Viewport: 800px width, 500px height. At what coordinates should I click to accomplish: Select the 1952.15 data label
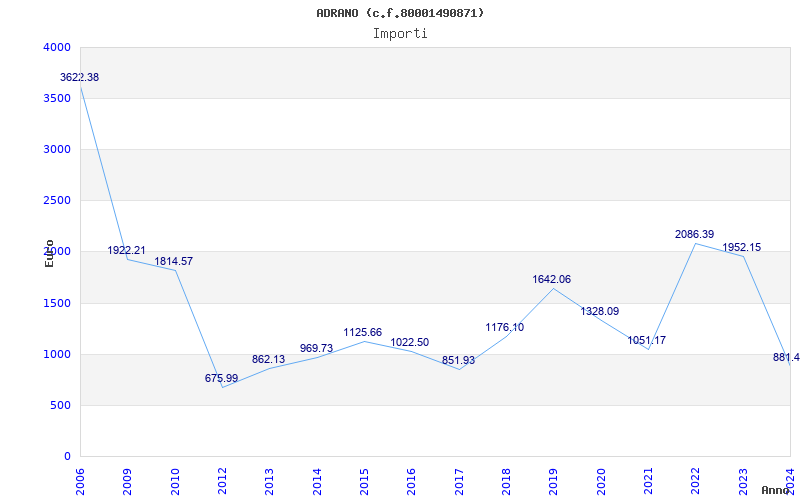pyautogui.click(x=741, y=247)
